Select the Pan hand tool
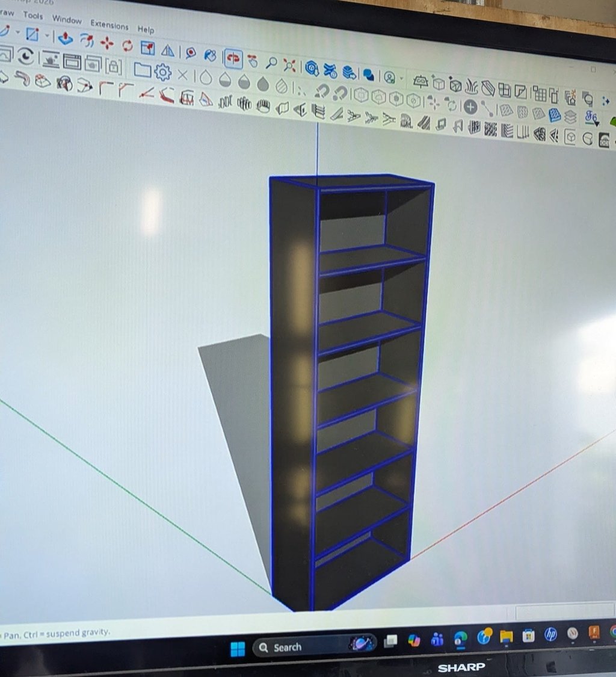 click(x=253, y=61)
